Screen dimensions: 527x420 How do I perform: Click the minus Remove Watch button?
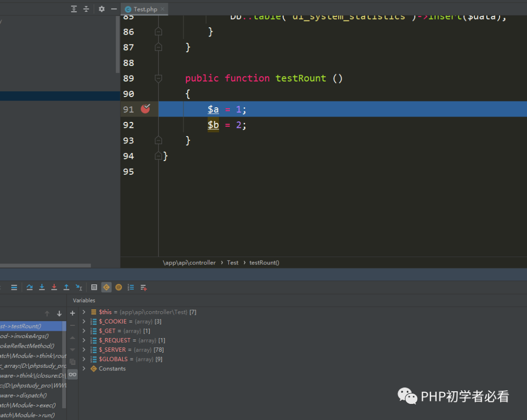(x=73, y=325)
